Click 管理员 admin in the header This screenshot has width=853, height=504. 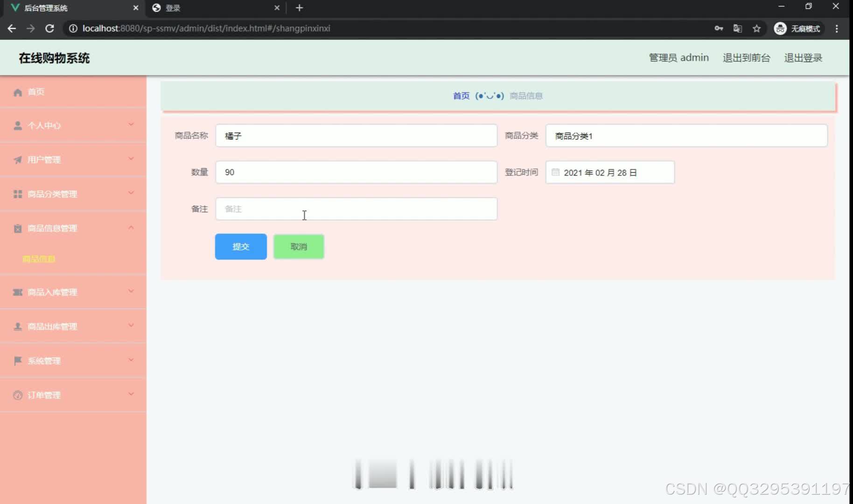click(x=679, y=58)
